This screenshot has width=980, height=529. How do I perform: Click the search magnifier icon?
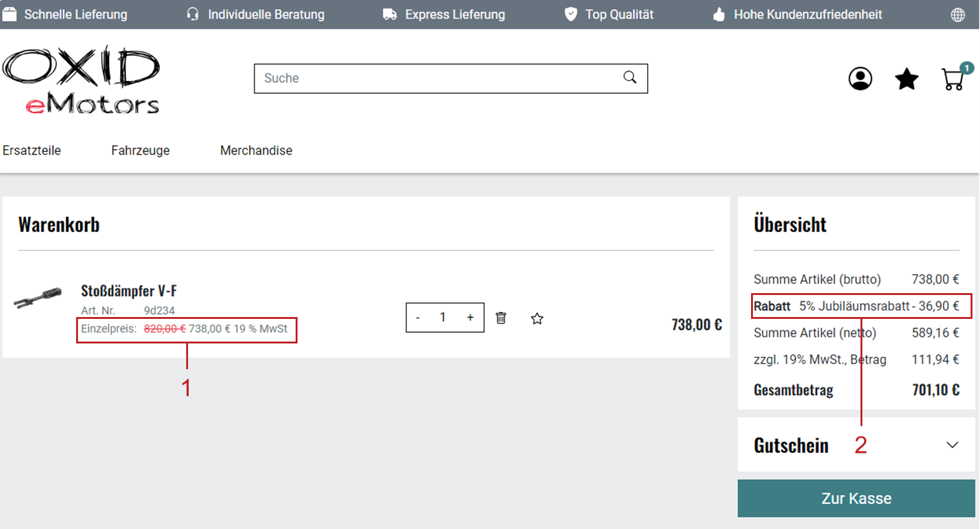coord(630,77)
